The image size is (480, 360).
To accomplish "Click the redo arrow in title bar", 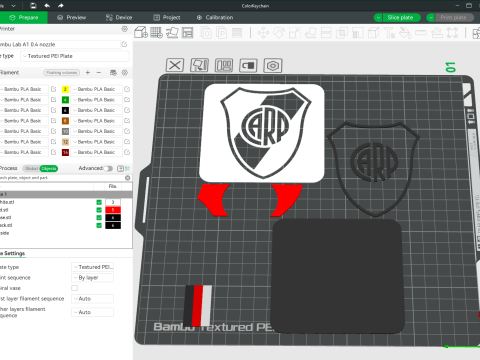I will tap(60, 5).
